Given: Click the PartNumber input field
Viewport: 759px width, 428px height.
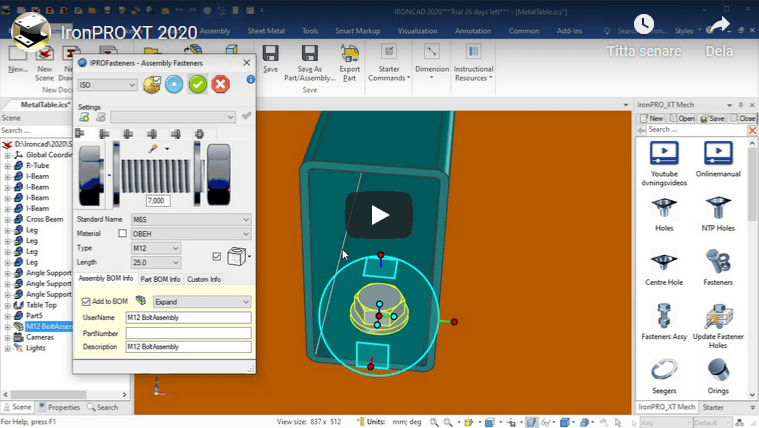Looking at the screenshot, I should [188, 332].
